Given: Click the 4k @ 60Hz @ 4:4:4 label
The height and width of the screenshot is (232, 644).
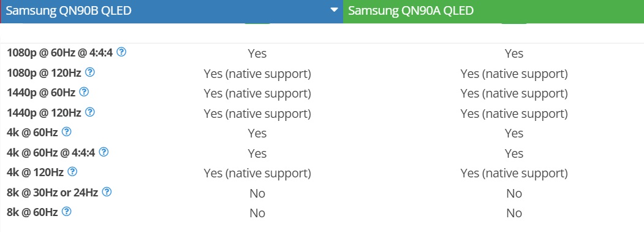Looking at the screenshot, I should [x=51, y=153].
